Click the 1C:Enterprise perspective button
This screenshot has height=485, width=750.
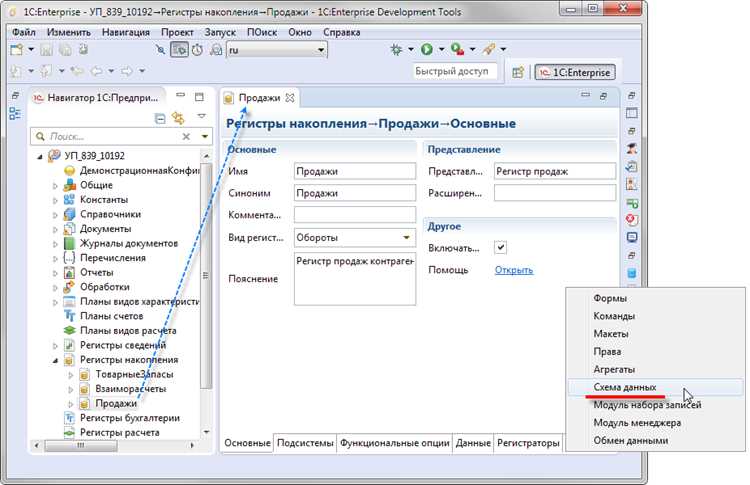click(x=575, y=73)
